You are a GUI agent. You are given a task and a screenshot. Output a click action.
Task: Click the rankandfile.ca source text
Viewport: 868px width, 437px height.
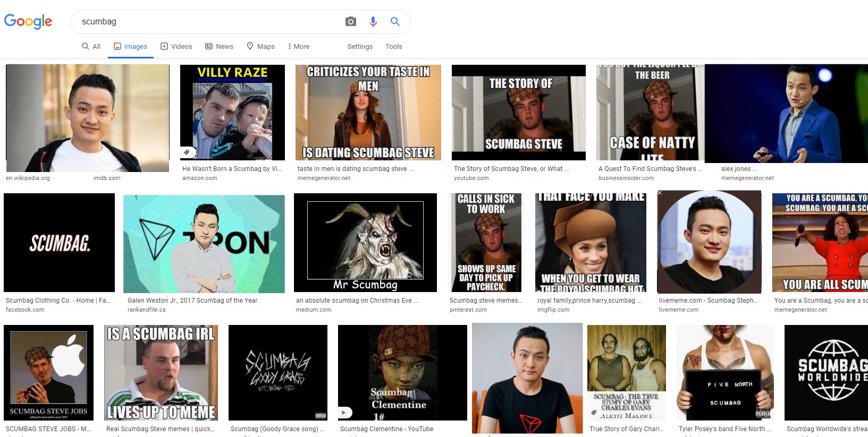[146, 310]
